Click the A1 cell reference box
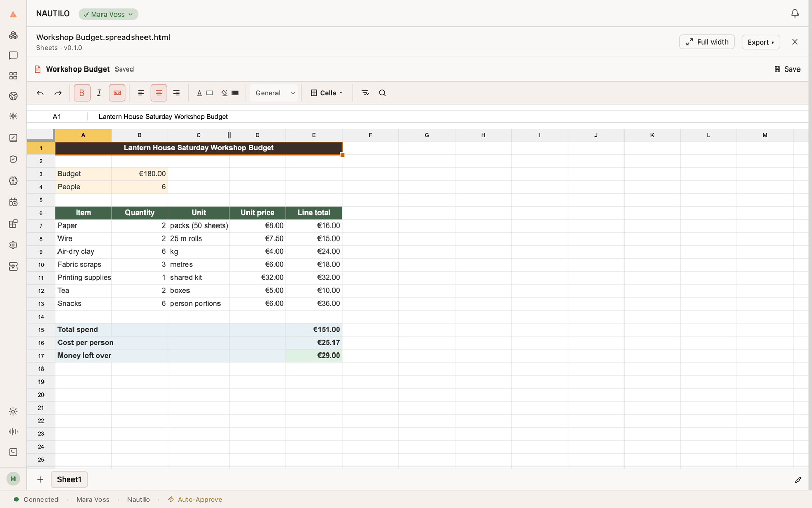The height and width of the screenshot is (508, 812). point(57,117)
